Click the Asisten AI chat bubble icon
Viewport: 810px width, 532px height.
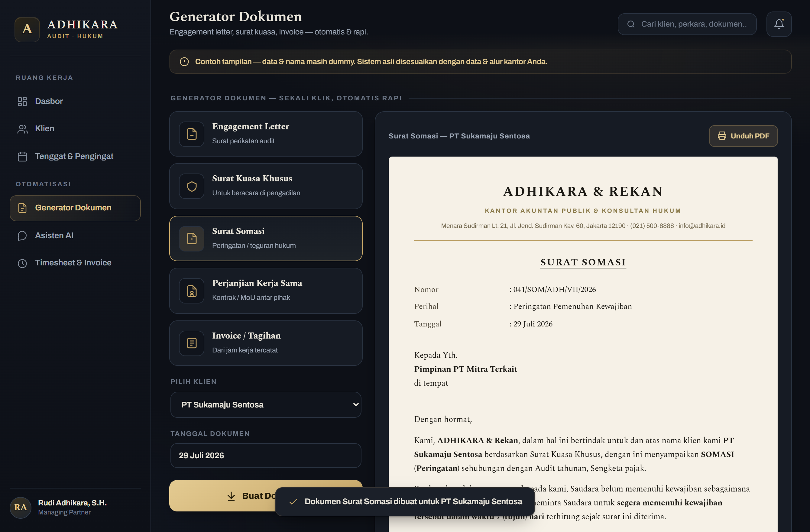coord(22,235)
